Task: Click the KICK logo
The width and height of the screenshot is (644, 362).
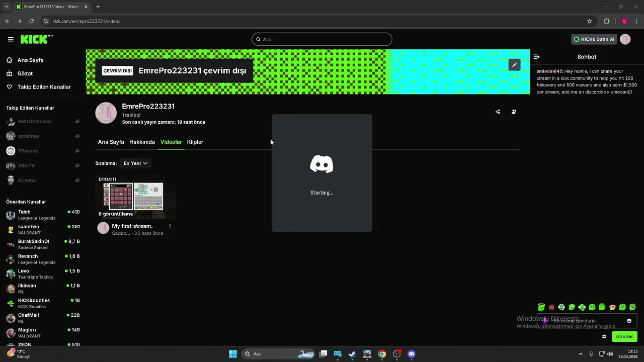Action: [36, 39]
